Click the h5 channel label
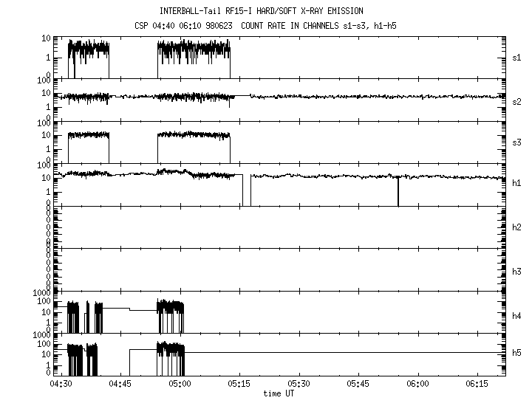This screenshot has height=406, width=532. tap(517, 352)
